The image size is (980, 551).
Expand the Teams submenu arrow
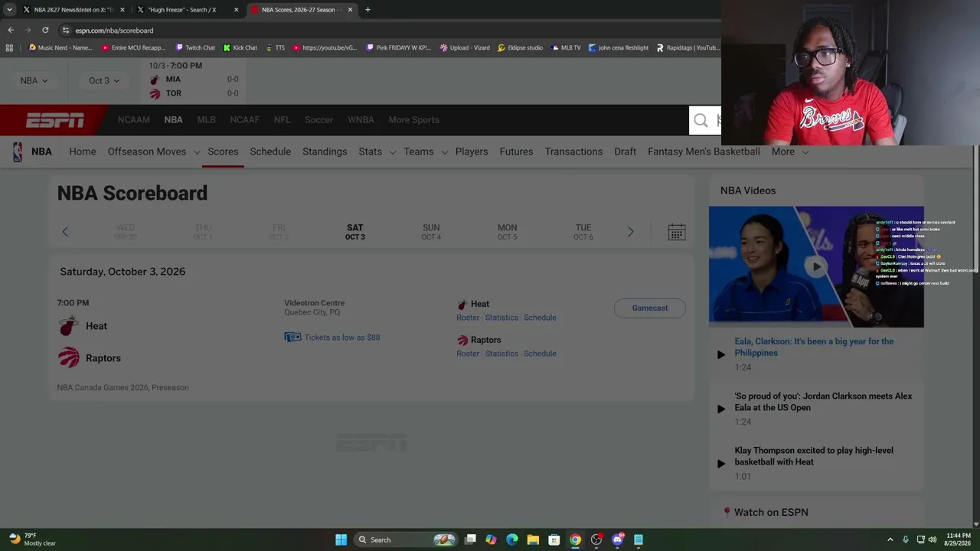(444, 152)
